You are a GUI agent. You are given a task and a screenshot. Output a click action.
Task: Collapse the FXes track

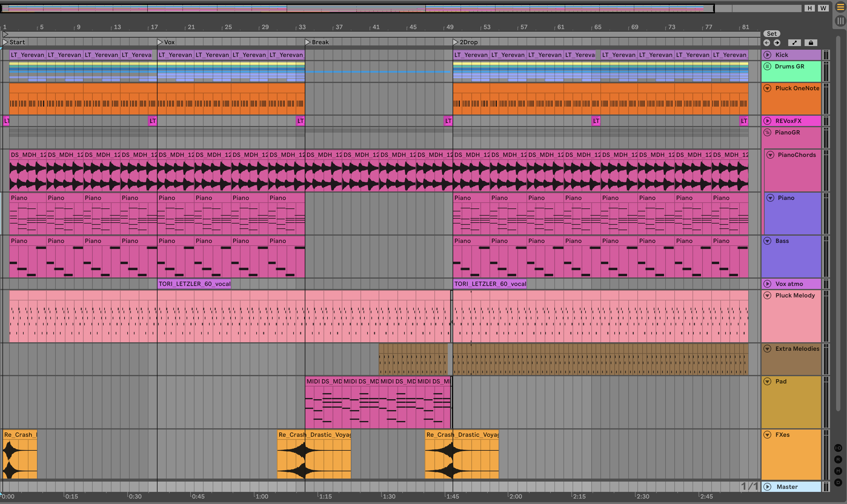(x=767, y=435)
